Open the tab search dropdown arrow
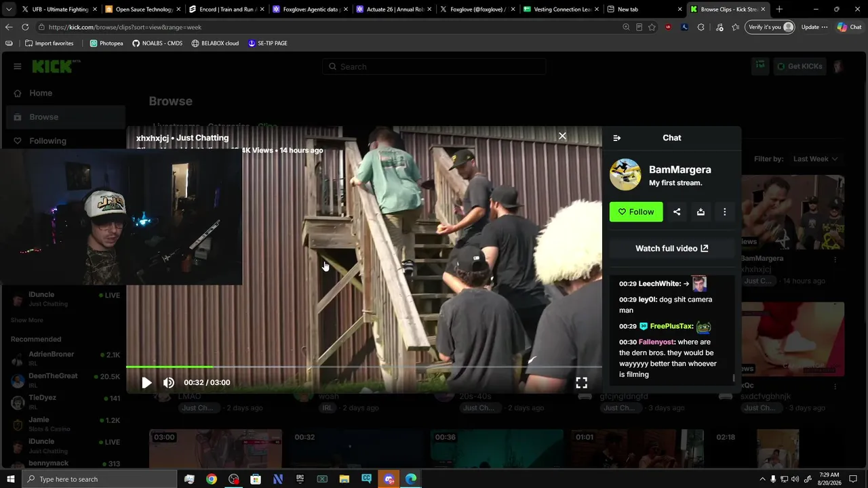Screen dimensions: 868x488 [x=8, y=9]
